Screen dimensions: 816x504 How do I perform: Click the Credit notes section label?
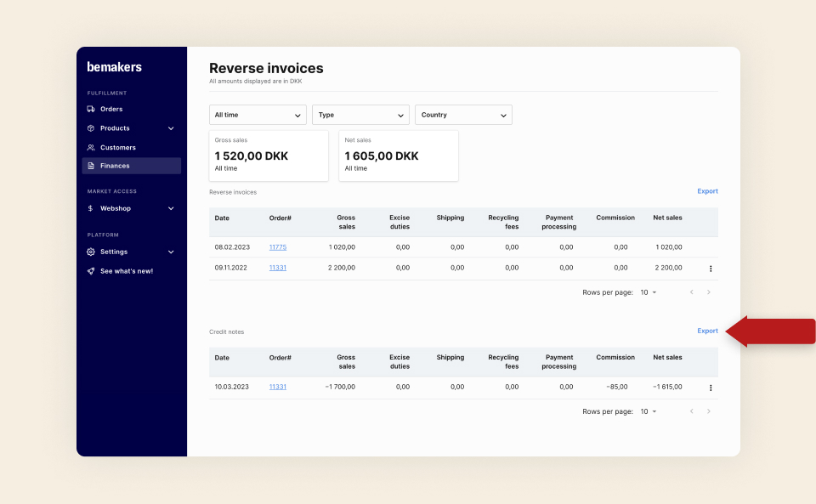coord(226,331)
